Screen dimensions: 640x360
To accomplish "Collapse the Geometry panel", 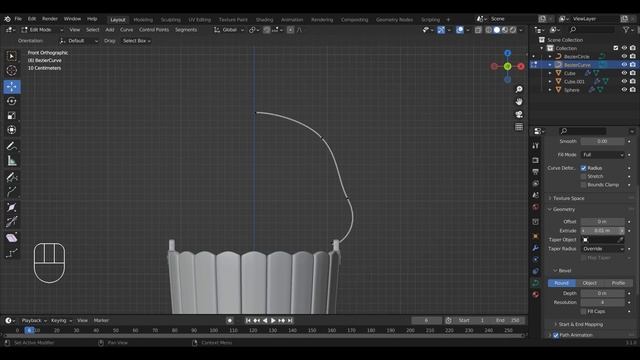I will pyautogui.click(x=563, y=209).
